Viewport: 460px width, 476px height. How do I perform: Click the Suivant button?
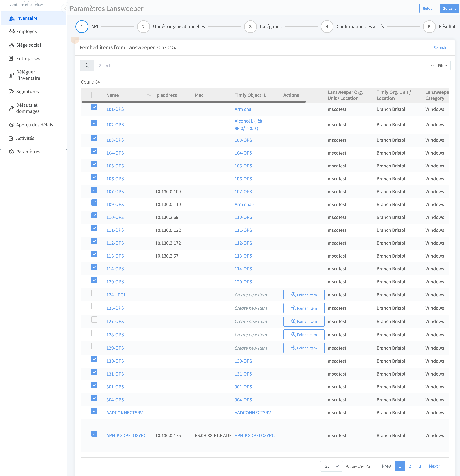click(x=449, y=9)
